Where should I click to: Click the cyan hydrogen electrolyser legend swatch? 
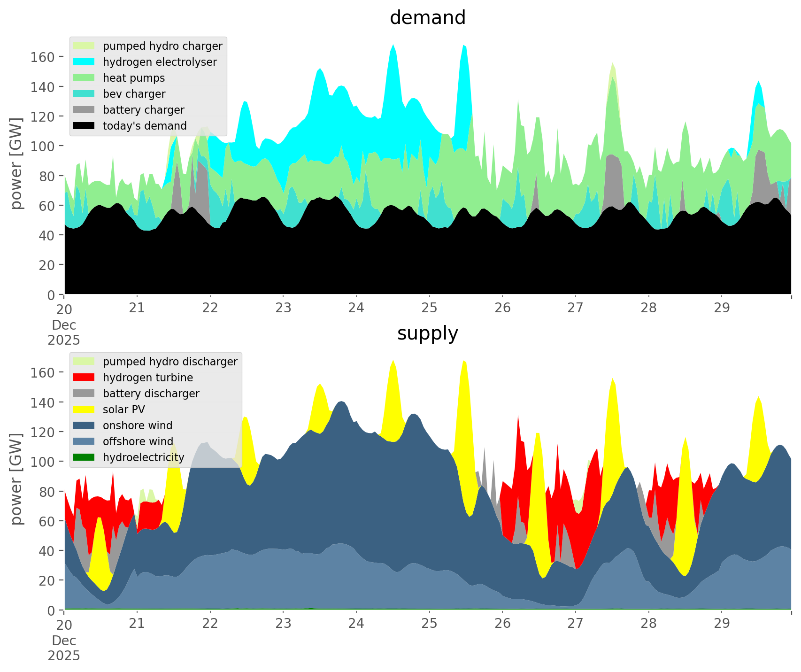(x=85, y=62)
